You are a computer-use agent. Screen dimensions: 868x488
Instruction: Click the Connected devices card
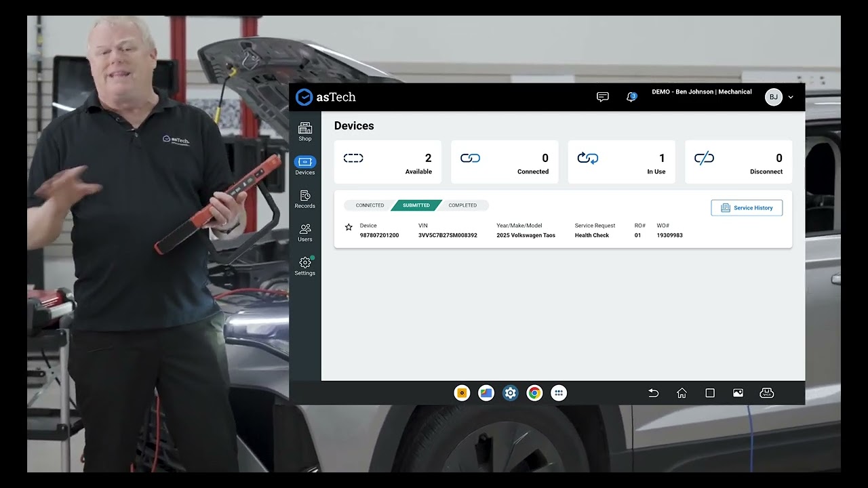[505, 162]
